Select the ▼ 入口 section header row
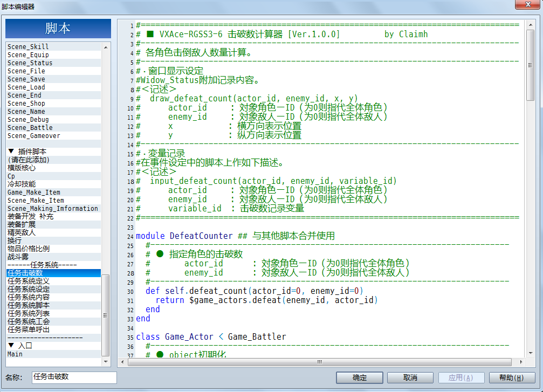 [54, 346]
